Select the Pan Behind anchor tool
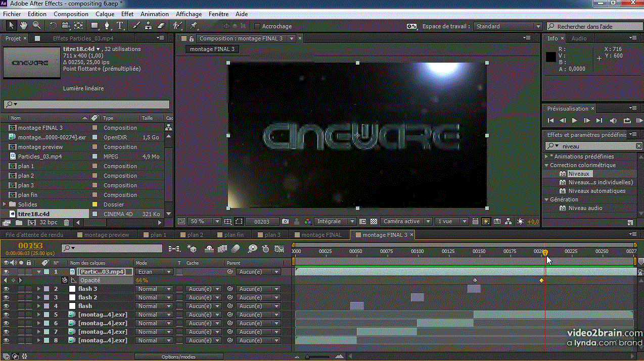The height and width of the screenshot is (361, 644). [78, 25]
